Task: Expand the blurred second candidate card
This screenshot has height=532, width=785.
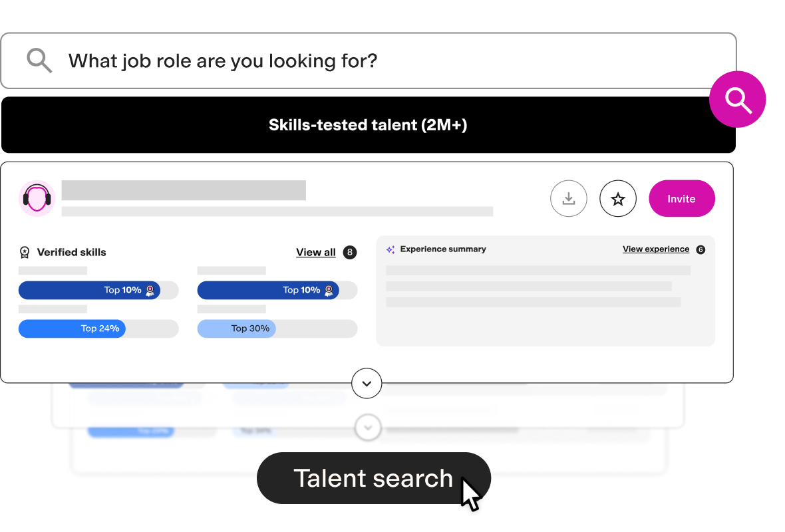Action: click(368, 428)
